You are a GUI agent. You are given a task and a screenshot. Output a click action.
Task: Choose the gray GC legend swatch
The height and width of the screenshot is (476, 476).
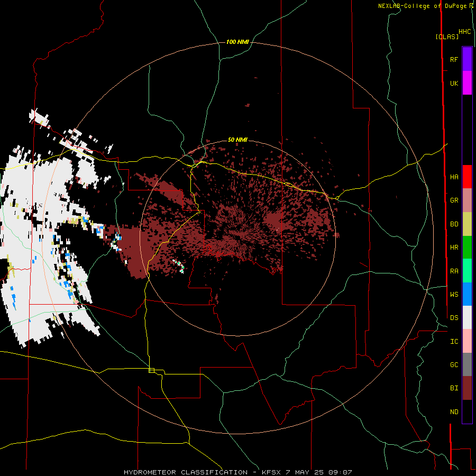467,364
